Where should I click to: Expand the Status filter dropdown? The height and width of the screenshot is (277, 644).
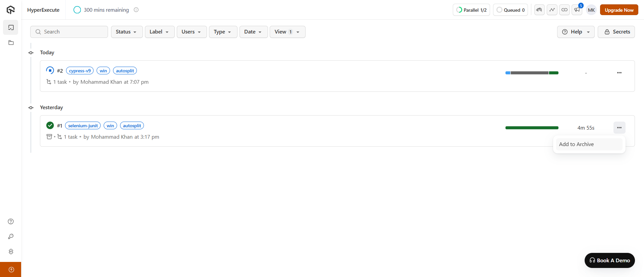coord(127,32)
